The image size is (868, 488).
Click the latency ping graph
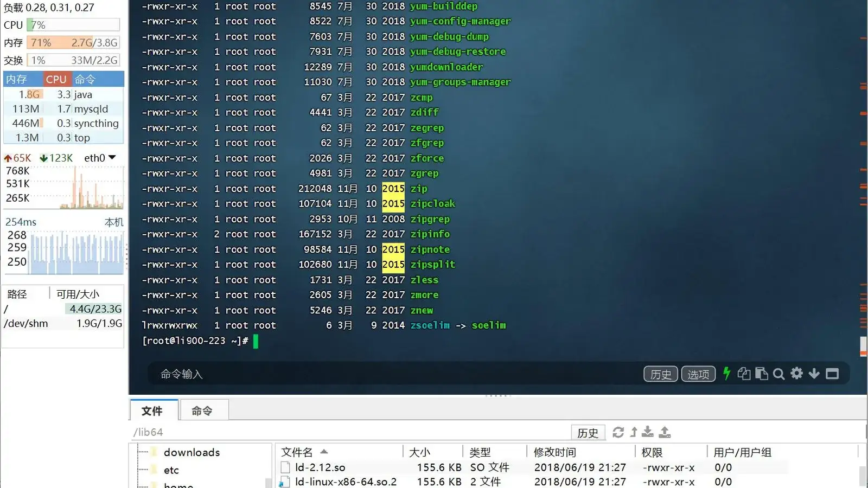[x=64, y=252]
